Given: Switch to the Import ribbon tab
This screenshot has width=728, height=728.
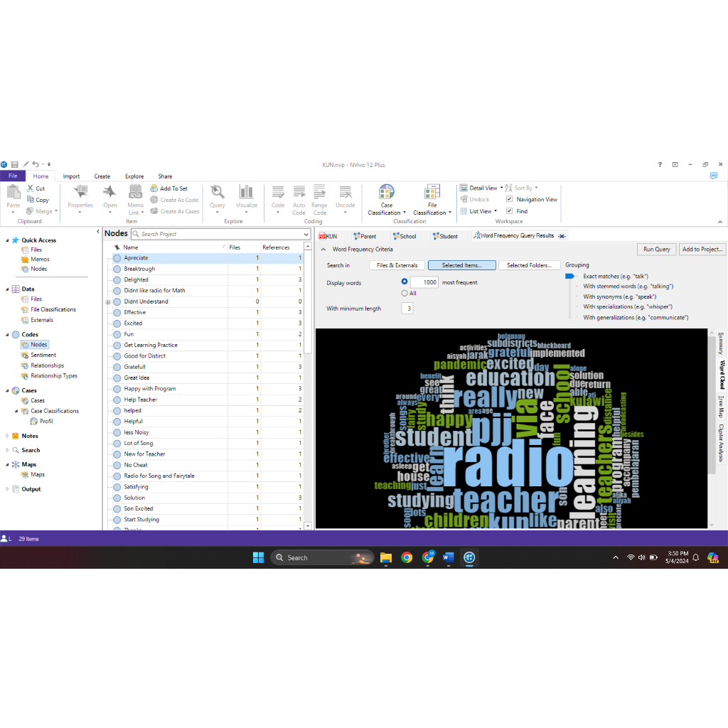Looking at the screenshot, I should (71, 176).
